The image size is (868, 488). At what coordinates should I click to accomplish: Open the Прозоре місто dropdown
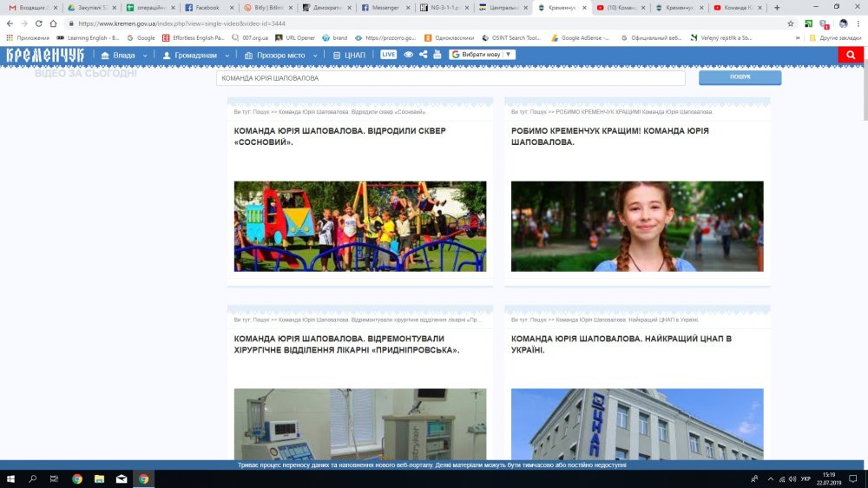281,55
